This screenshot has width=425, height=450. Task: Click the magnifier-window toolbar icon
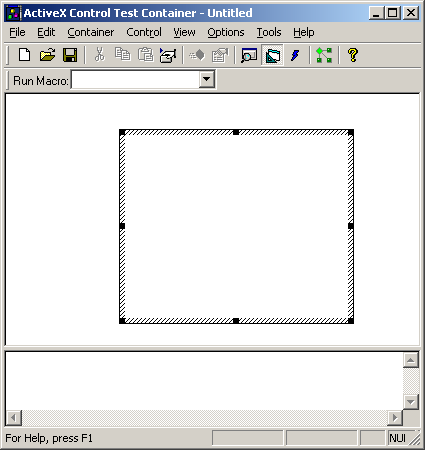(249, 55)
